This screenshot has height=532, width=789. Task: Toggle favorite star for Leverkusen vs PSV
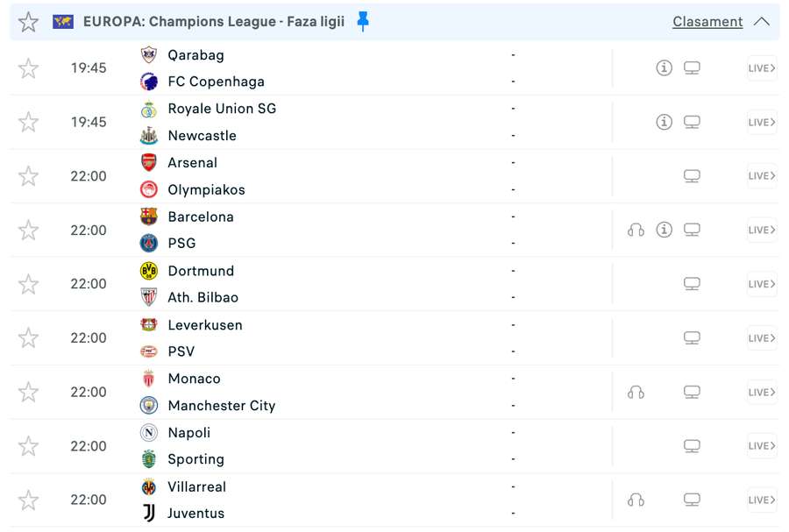(x=29, y=338)
